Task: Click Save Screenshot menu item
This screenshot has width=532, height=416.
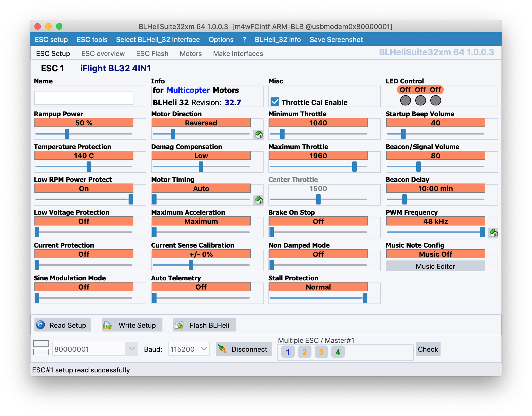Action: pos(336,40)
